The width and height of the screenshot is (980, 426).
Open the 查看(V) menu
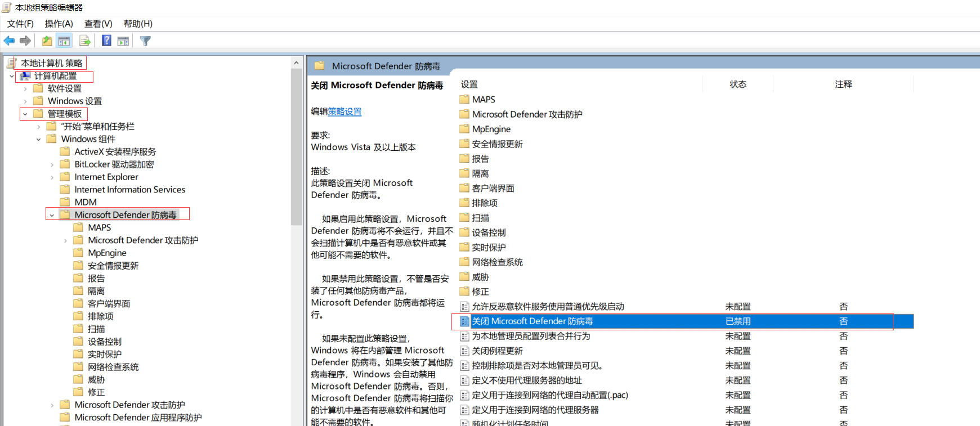tap(99, 24)
